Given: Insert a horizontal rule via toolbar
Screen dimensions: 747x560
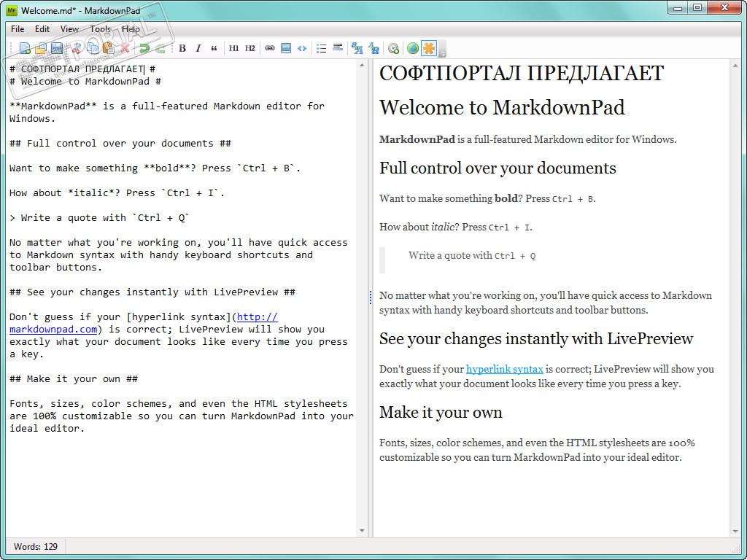Looking at the screenshot, I should (338, 48).
